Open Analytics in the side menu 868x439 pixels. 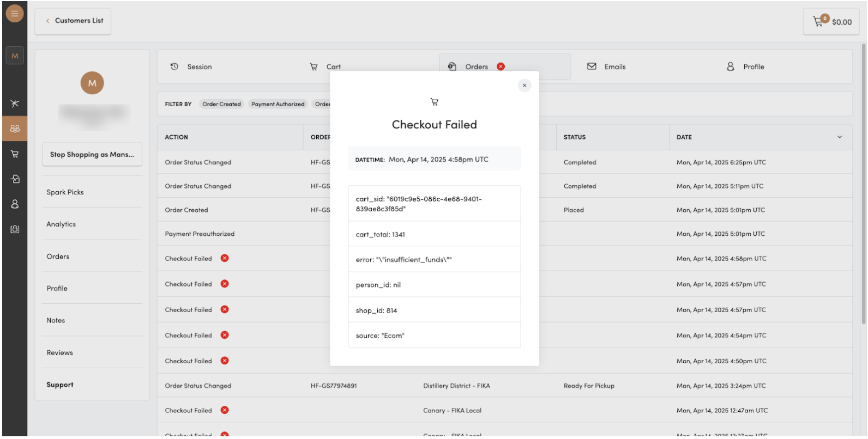(x=61, y=224)
